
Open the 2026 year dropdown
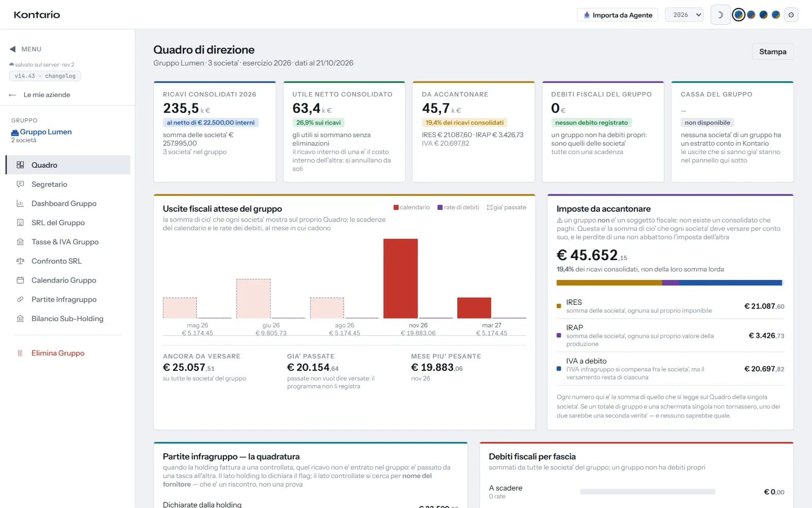(685, 15)
